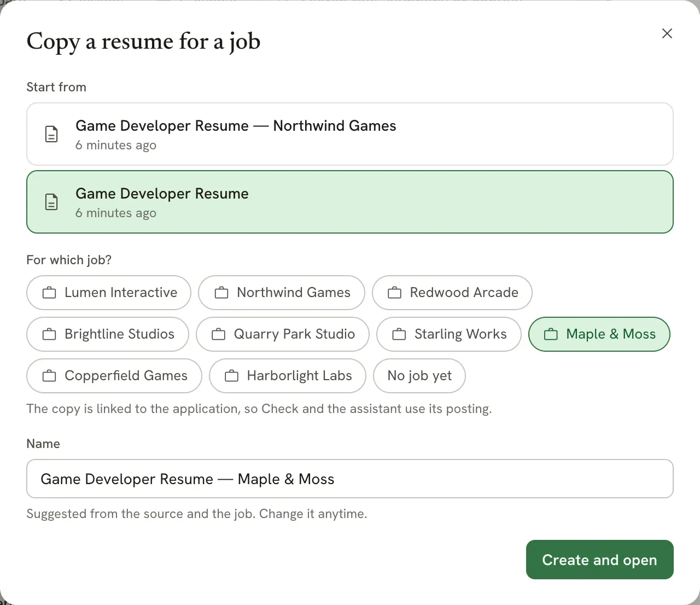Click the "For which job?" label

point(69,260)
